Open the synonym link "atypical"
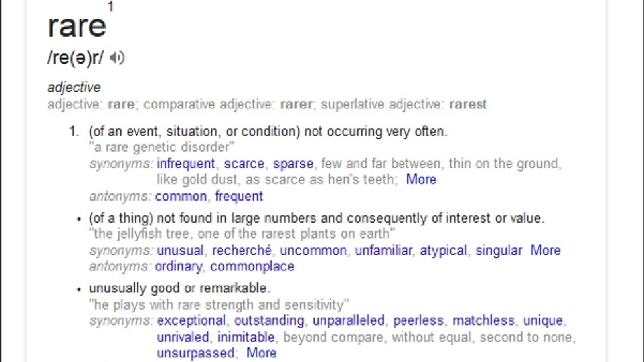The width and height of the screenshot is (644, 362). (x=443, y=250)
